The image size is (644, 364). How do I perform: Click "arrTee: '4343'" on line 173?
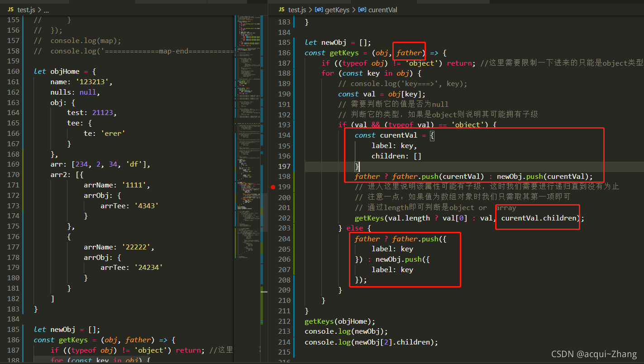click(x=129, y=206)
